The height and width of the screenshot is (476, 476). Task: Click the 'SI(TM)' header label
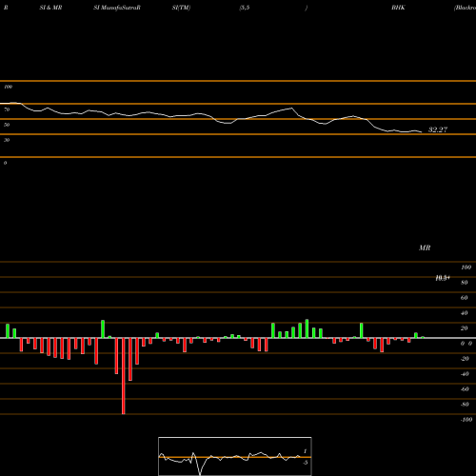coord(181,8)
